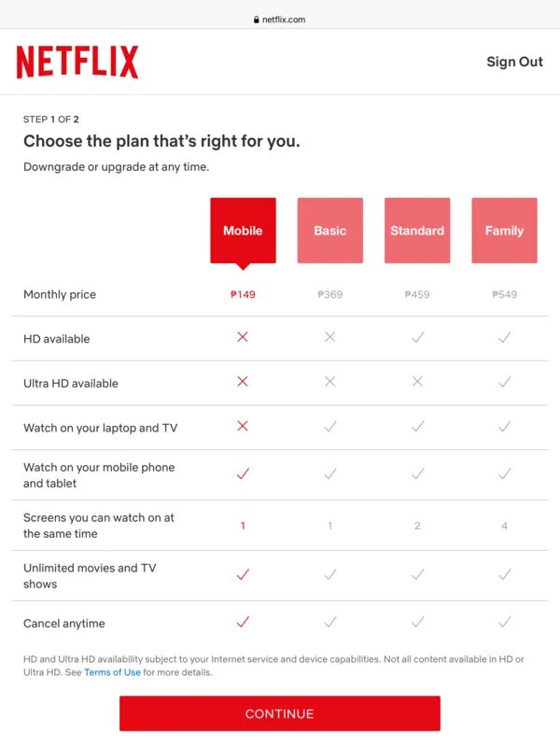Viewport: 560px width, 747px height.
Task: Click Standard plan's Ultra HD cross icon
Action: coord(417,382)
